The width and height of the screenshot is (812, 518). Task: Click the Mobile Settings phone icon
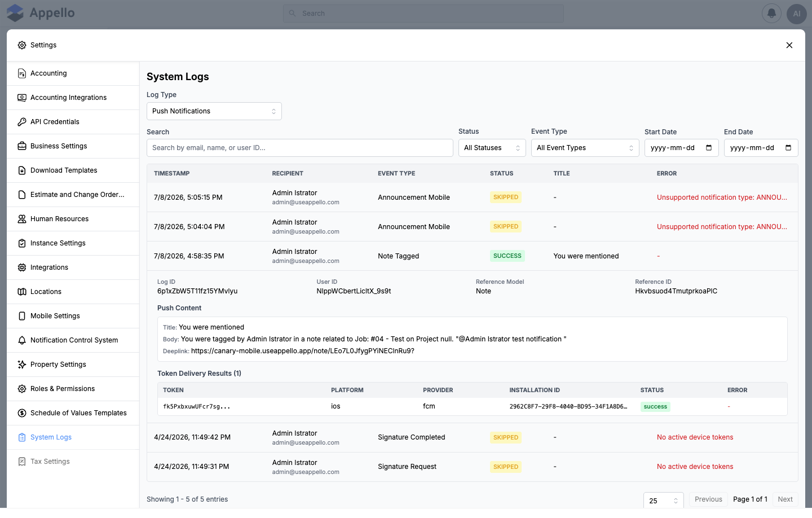[x=22, y=316]
